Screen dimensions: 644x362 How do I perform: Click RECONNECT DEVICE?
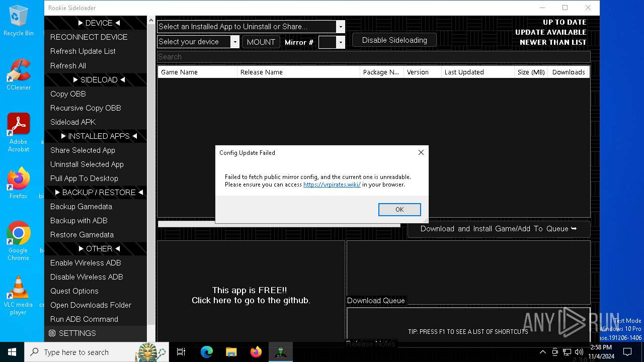tap(96, 37)
